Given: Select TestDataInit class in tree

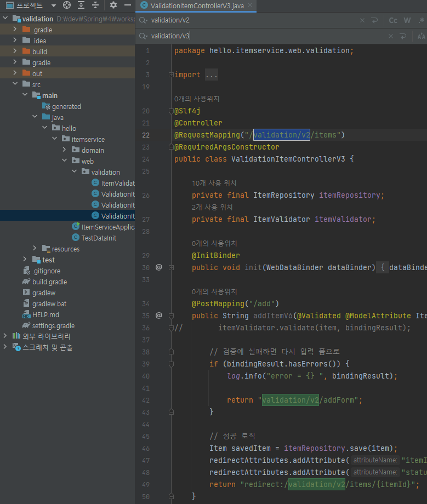Looking at the screenshot, I should pyautogui.click(x=94, y=238).
